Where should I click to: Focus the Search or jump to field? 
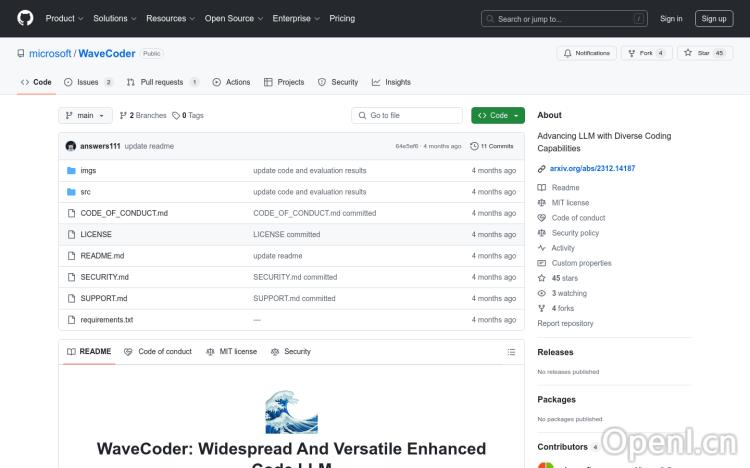pyautogui.click(x=564, y=19)
